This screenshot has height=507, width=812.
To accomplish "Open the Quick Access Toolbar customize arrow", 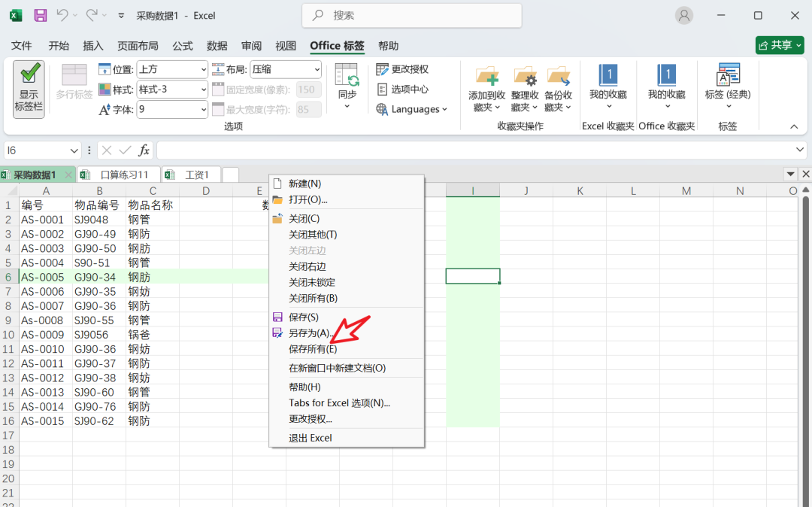I will point(121,16).
